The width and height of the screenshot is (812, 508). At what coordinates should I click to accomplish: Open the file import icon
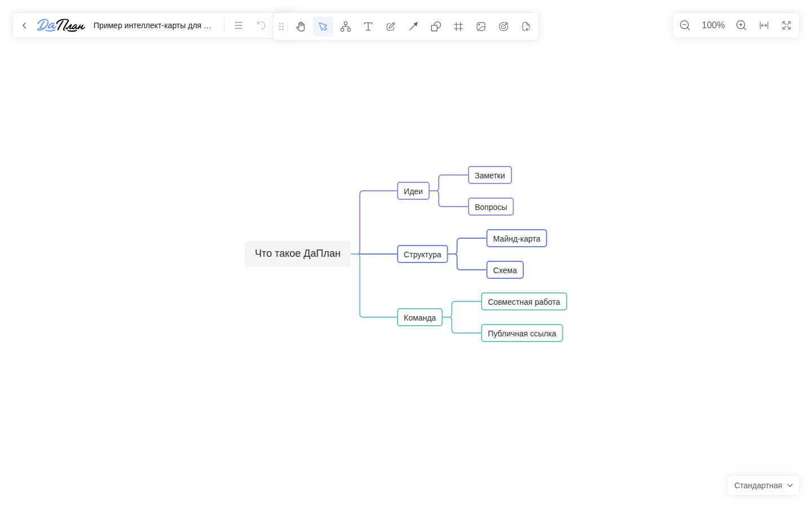pyautogui.click(x=526, y=27)
